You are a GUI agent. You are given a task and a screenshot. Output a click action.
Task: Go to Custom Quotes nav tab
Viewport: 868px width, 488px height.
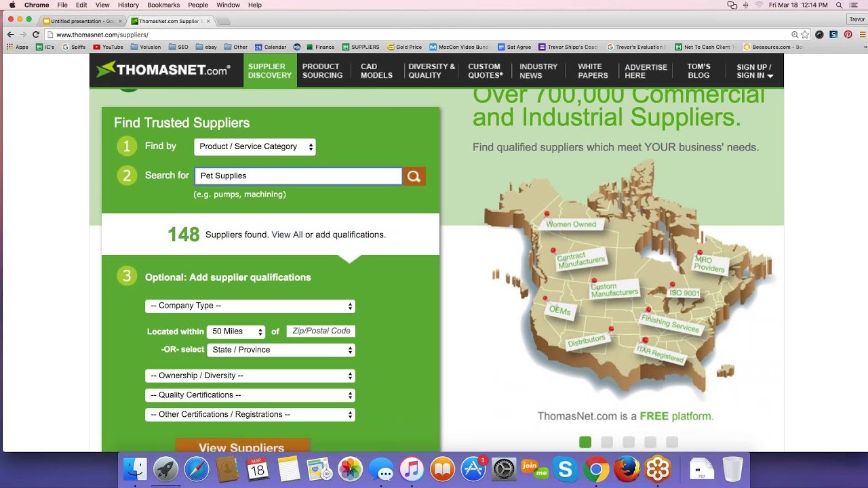(485, 71)
